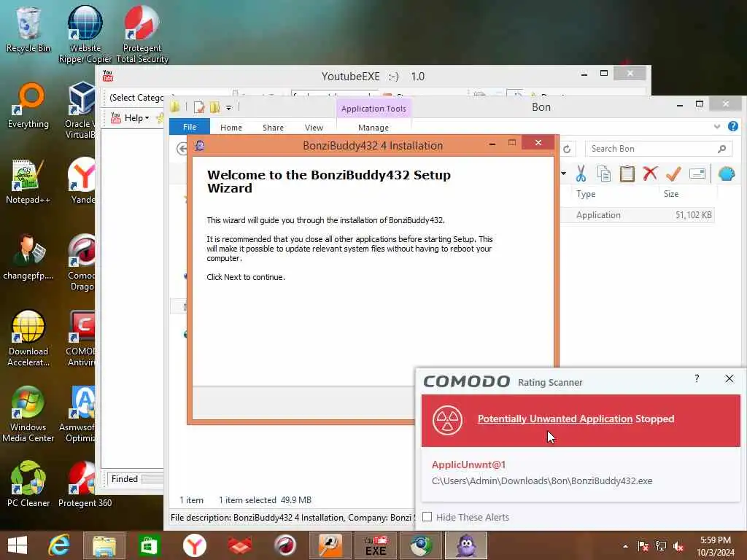Open Explorer Help blue question mark icon
The height and width of the screenshot is (560, 747).
[x=732, y=126]
